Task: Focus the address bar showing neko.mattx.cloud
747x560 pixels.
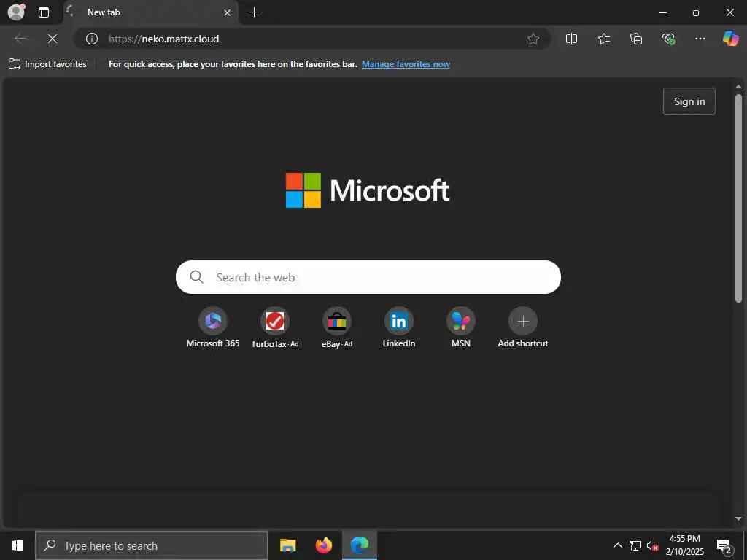Action: click(x=312, y=39)
